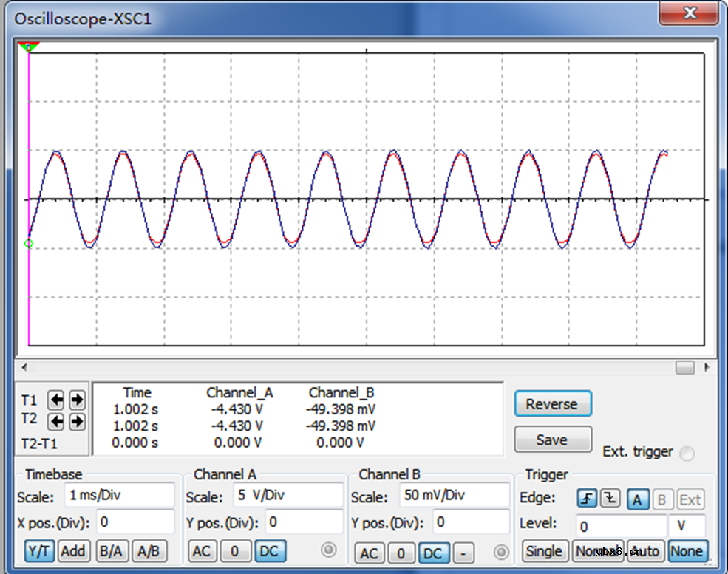Viewport: 728px width, 574px height.
Task: Toggle Channel A AC coupling
Action: (203, 551)
